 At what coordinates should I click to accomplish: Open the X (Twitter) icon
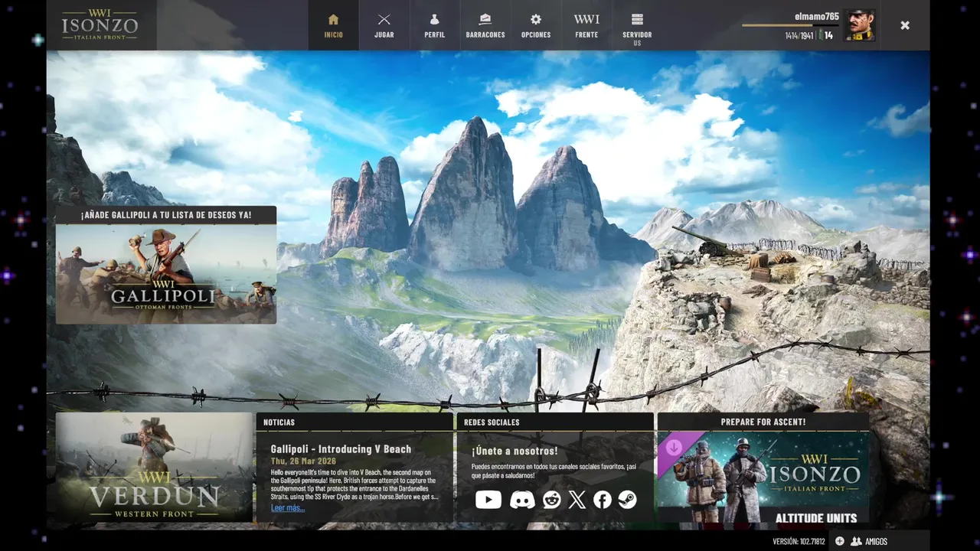pos(577,500)
